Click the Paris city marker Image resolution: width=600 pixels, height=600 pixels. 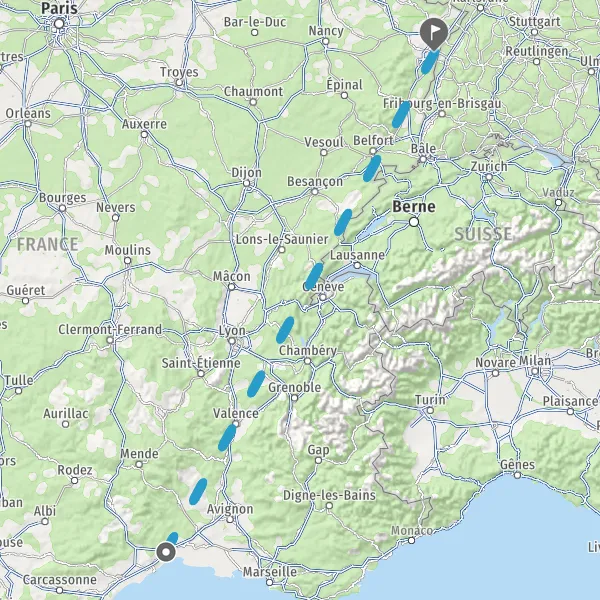point(59,24)
